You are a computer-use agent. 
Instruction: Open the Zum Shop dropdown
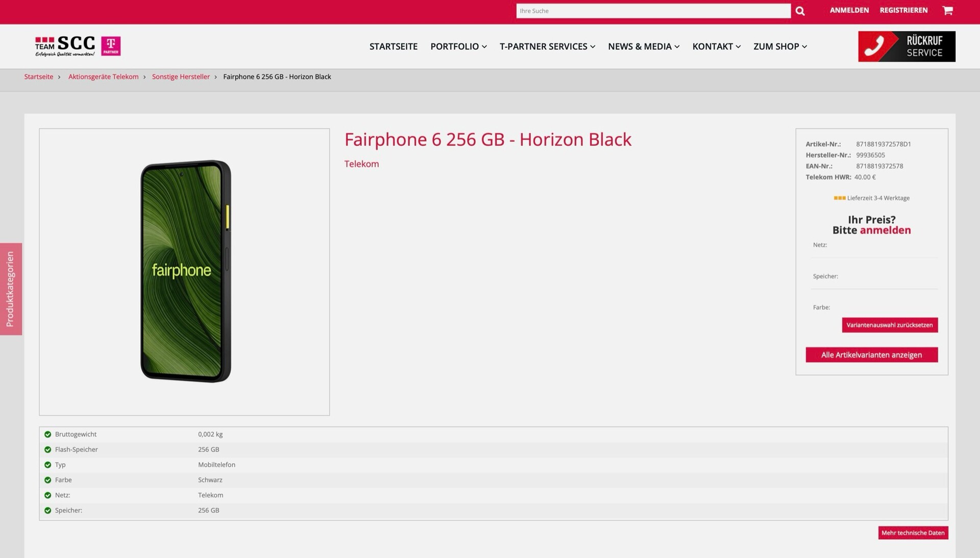tap(780, 46)
